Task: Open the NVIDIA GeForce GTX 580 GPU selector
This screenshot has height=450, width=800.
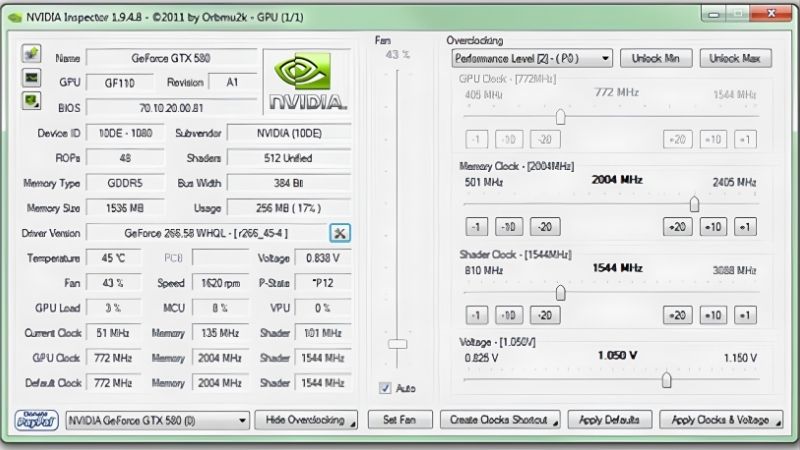Action: [x=157, y=421]
